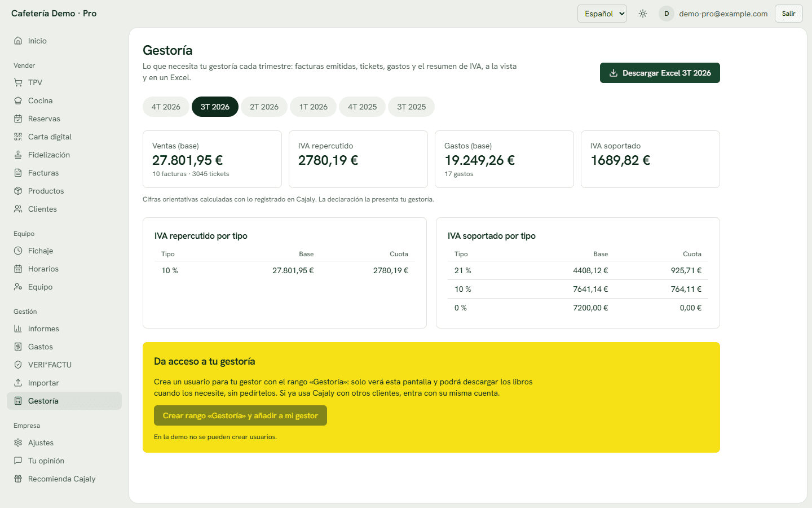Click the Gastos receipt icon
Screen dimensions: 812x508
pos(18,347)
